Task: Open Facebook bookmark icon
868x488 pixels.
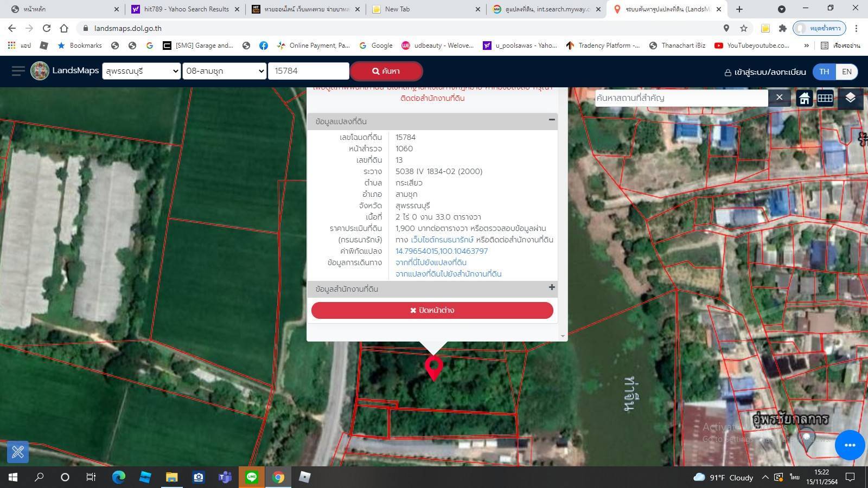Action: click(x=264, y=46)
